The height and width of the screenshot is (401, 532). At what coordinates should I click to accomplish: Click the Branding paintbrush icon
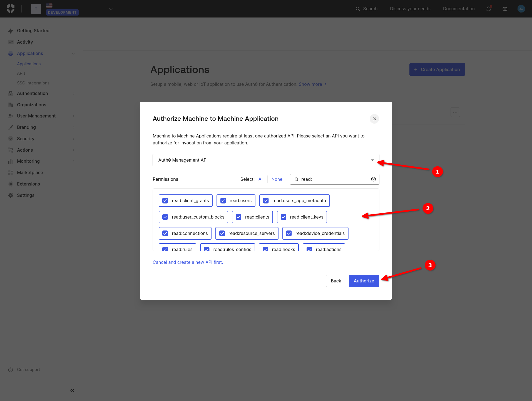point(11,127)
